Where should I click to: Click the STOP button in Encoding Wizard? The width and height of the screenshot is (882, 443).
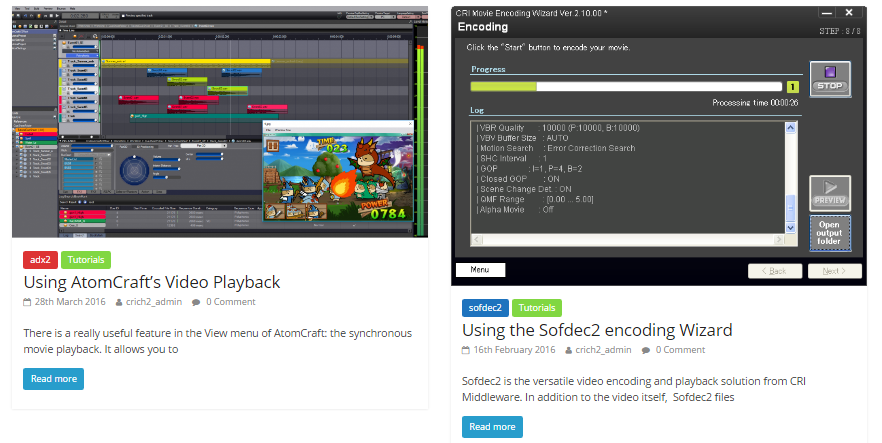(830, 79)
